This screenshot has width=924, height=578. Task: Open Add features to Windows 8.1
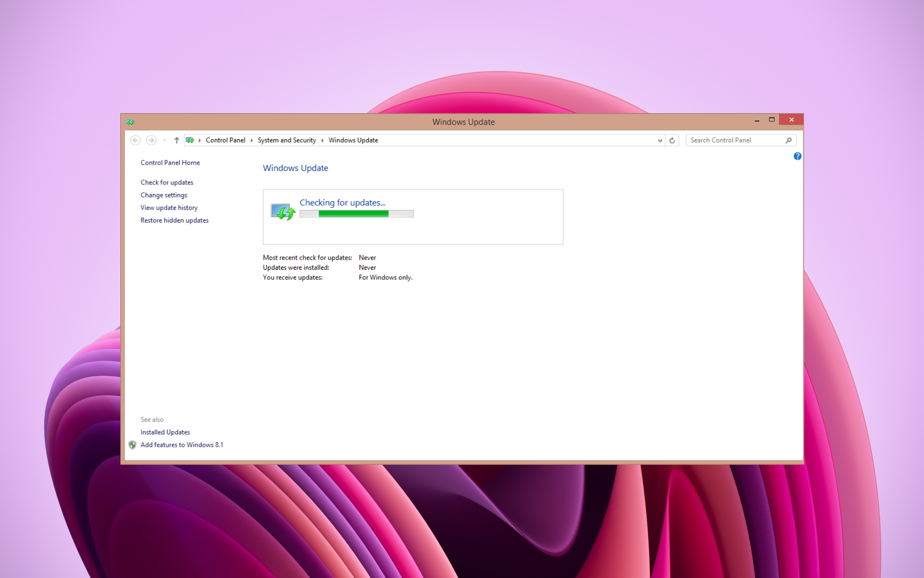click(181, 445)
